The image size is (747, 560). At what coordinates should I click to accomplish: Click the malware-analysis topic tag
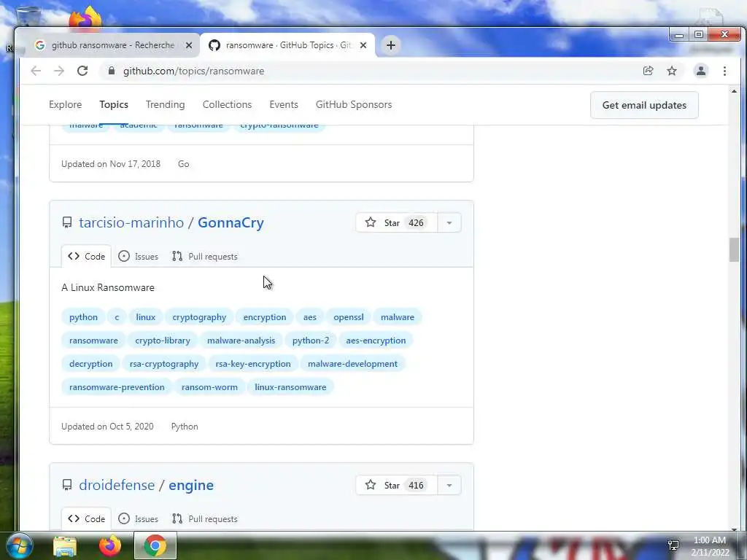pos(241,341)
